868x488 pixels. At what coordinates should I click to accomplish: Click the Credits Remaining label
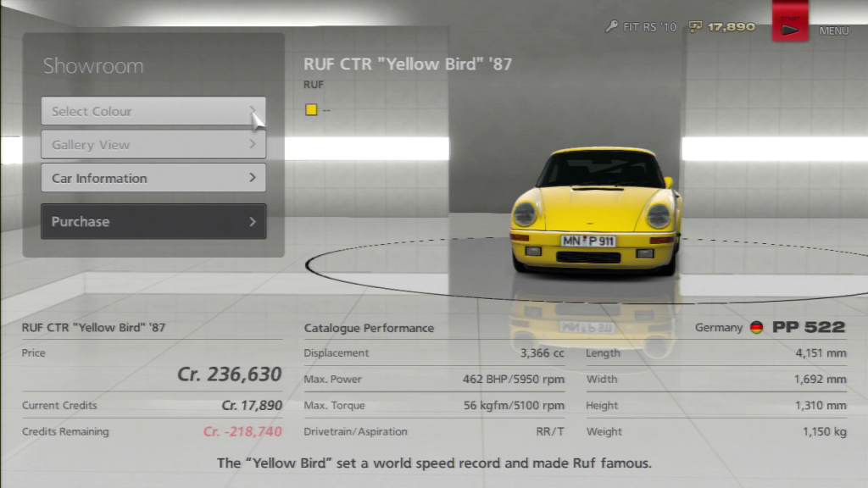65,431
